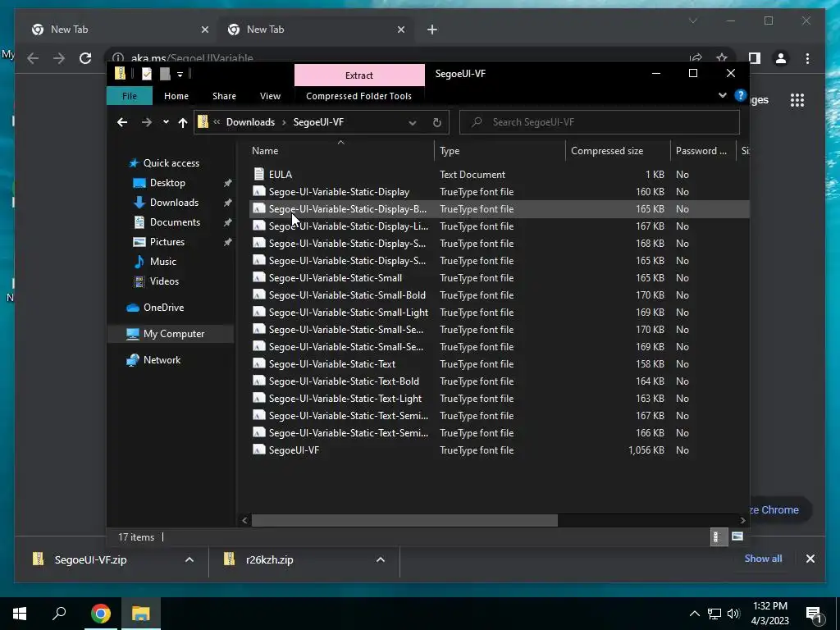
Task: Open the Extract contextual tab
Action: coord(359,75)
